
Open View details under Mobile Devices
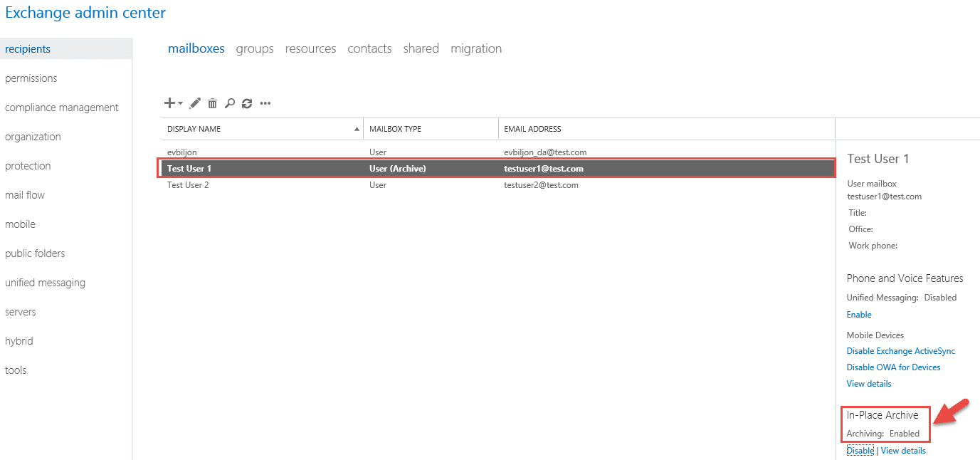pos(869,384)
